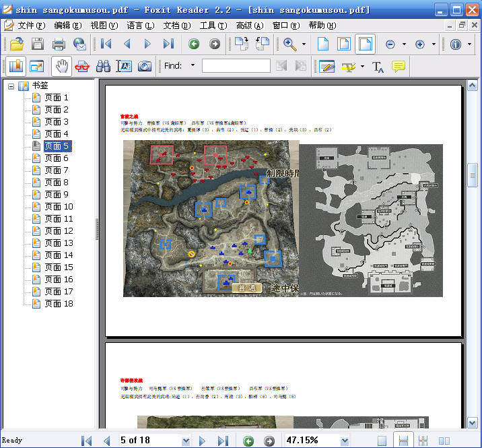Select bookmark 页面 1

[57, 98]
